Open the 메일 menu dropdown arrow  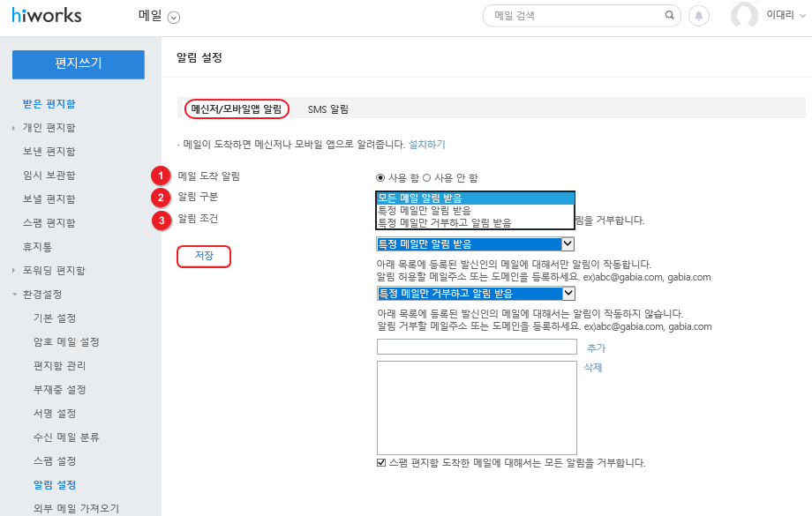[173, 17]
